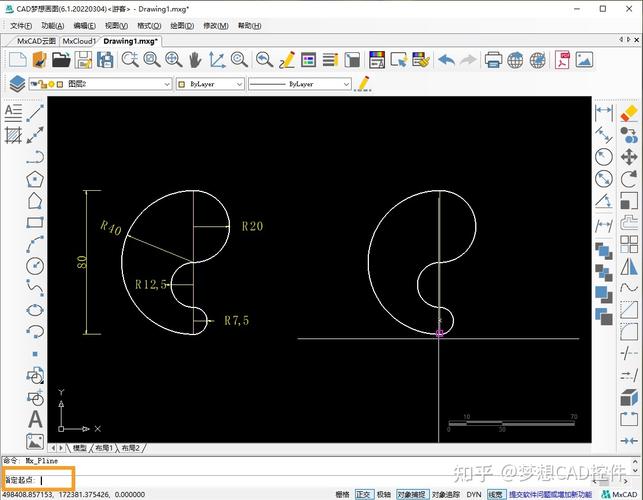The image size is (643, 500).
Task: Click the Save floppy disk icon
Action: tap(84, 61)
